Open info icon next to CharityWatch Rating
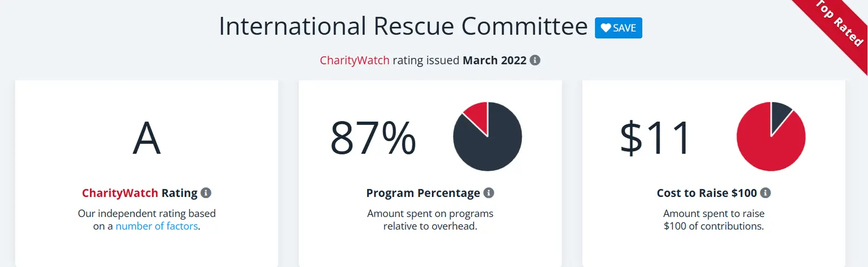This screenshot has height=267, width=868. click(x=206, y=193)
